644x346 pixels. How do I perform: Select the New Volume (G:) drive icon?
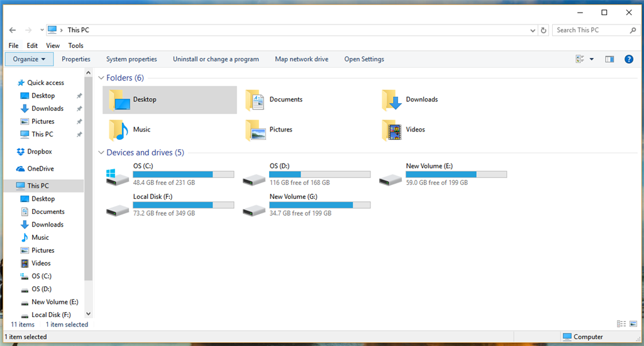pos(253,210)
